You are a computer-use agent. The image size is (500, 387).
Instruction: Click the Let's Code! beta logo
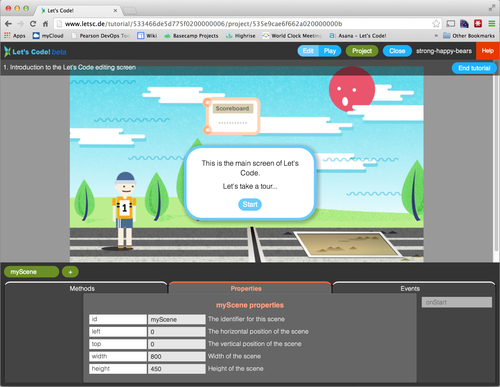35,52
